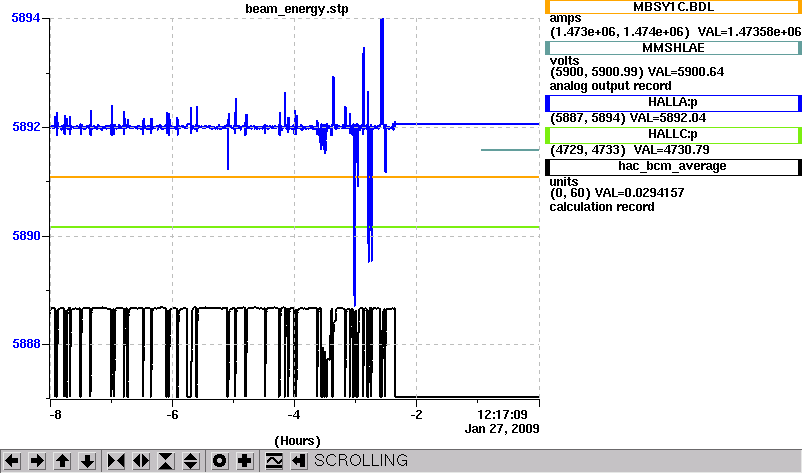Viewport: 802px width, 473px height.
Task: Click the VAL=0.0294157 reading
Action: tap(639, 193)
